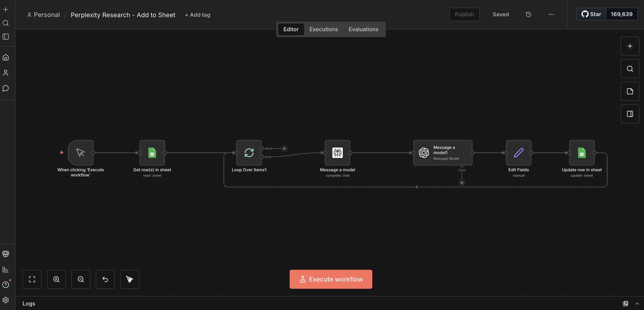Add a tag to the workflow

[198, 15]
